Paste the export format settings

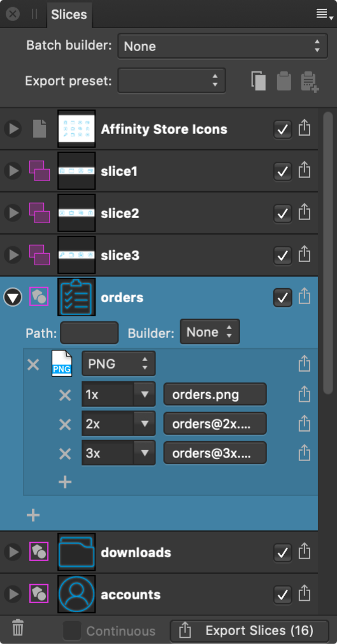(284, 81)
